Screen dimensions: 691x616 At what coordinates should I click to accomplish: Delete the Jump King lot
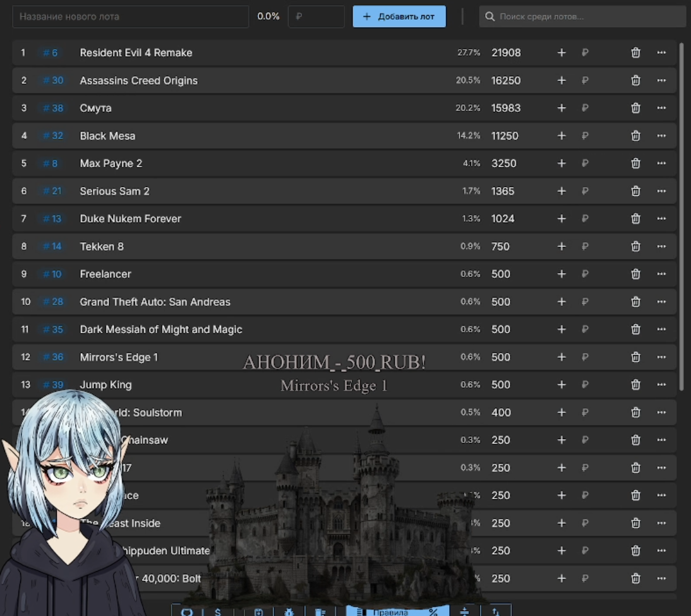[x=635, y=385]
